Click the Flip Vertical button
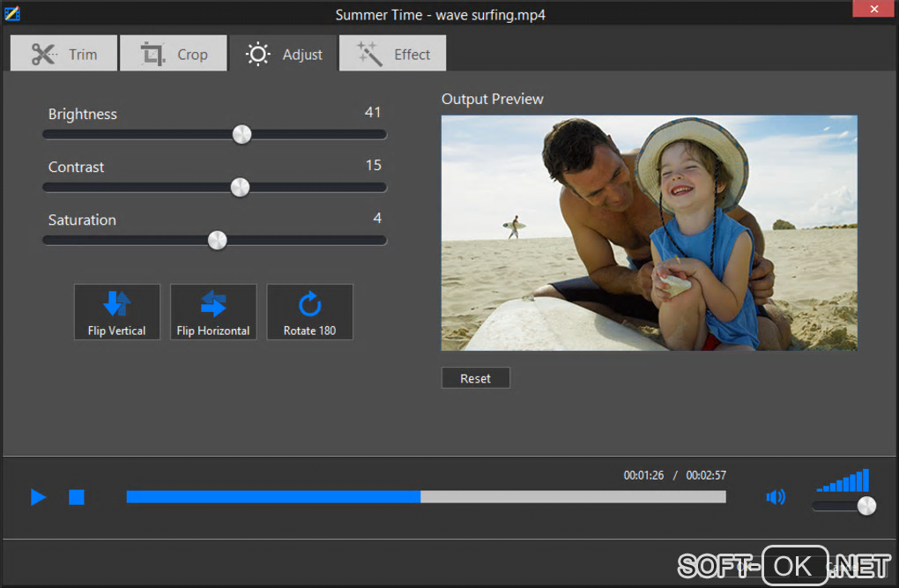This screenshot has width=899, height=588. point(117,312)
